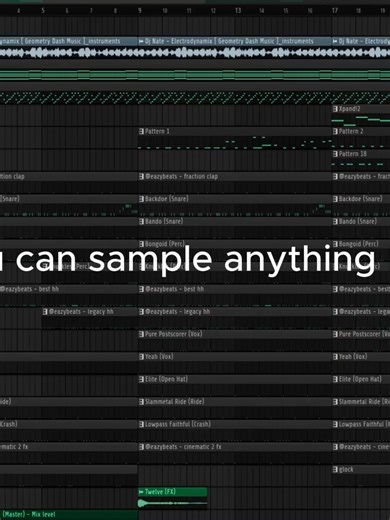Select '@eazybeats - fraction clap' title at bar 9
The width and height of the screenshot is (390, 520).
tap(181, 176)
